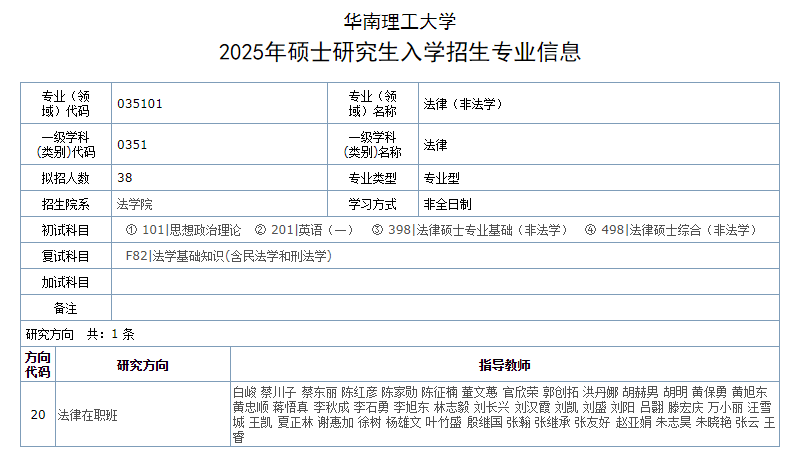
Task: Click advisor name 叶竹盛
Action: click(443, 422)
